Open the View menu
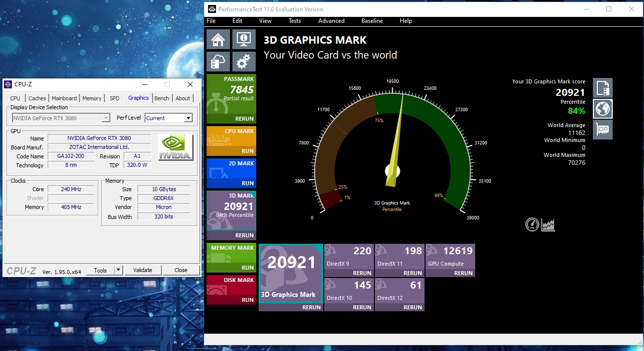The image size is (644, 351). [265, 21]
